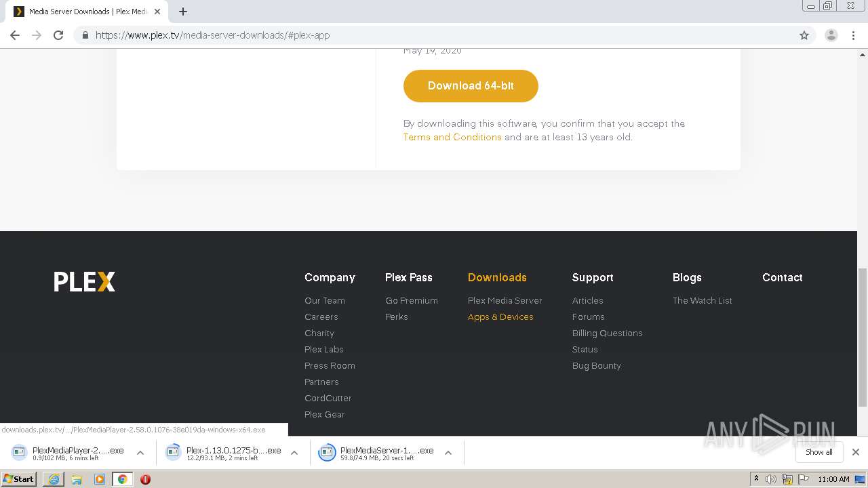
Task: Open the Plex Media Server link
Action: [505, 300]
